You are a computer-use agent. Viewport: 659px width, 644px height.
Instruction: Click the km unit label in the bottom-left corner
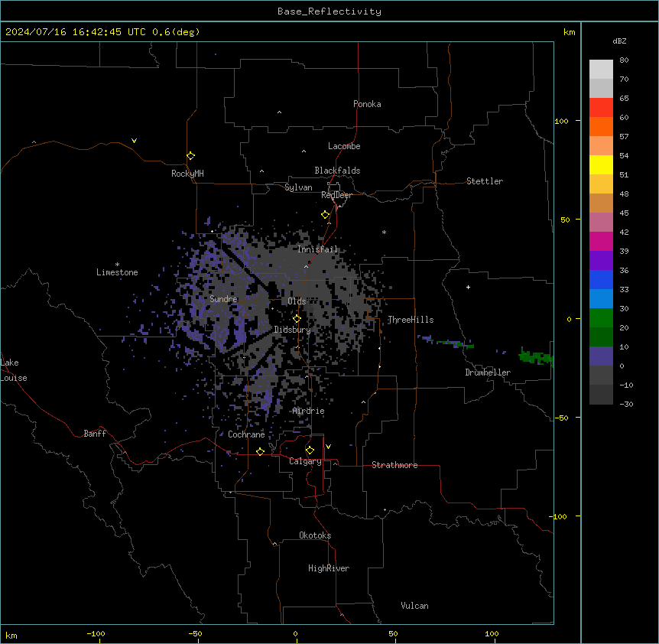(x=11, y=635)
